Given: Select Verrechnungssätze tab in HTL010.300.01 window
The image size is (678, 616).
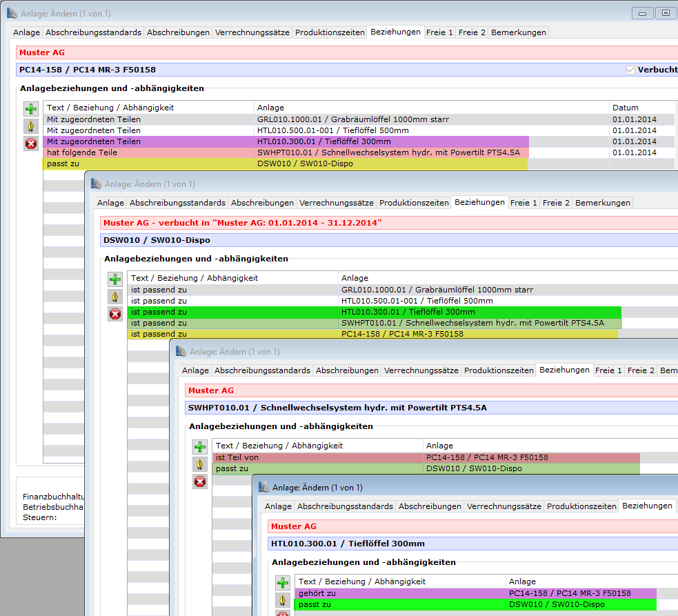Looking at the screenshot, I should pos(503,506).
